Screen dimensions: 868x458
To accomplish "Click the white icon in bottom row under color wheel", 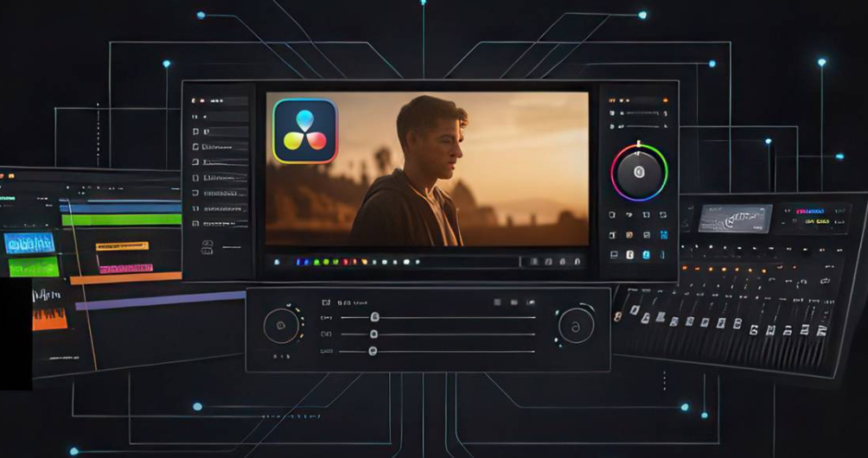I will pyautogui.click(x=630, y=255).
